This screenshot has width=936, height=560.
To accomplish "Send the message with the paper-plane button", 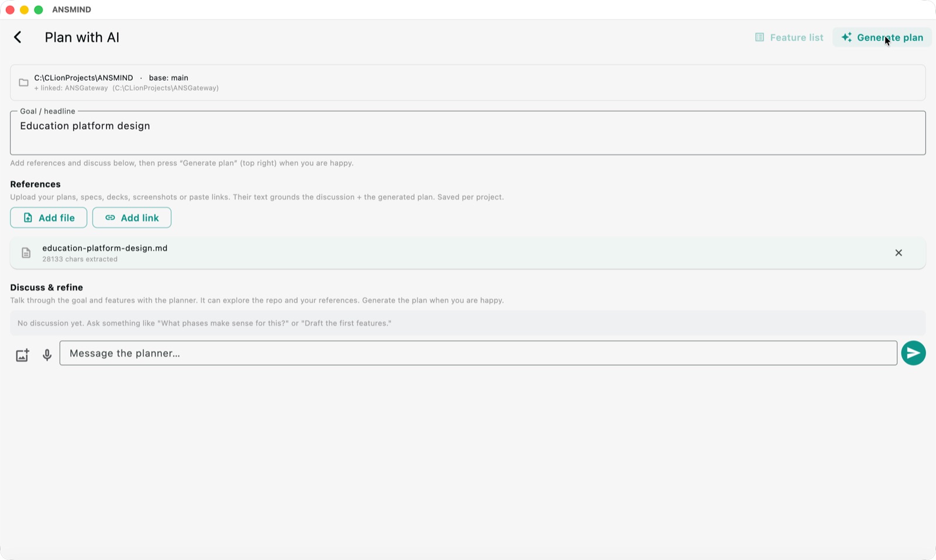I will tap(913, 353).
